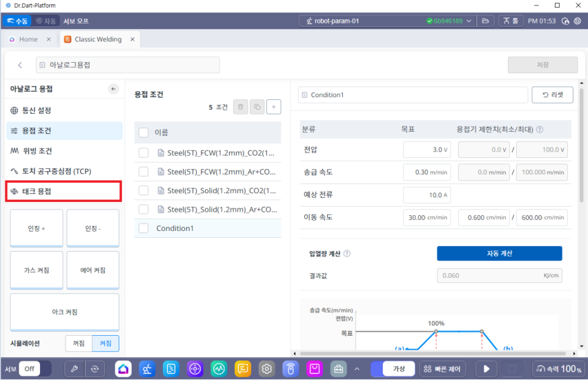The width and height of the screenshot is (588, 380).
Task: Open the Home icon in bottom dock
Action: tap(123, 369)
